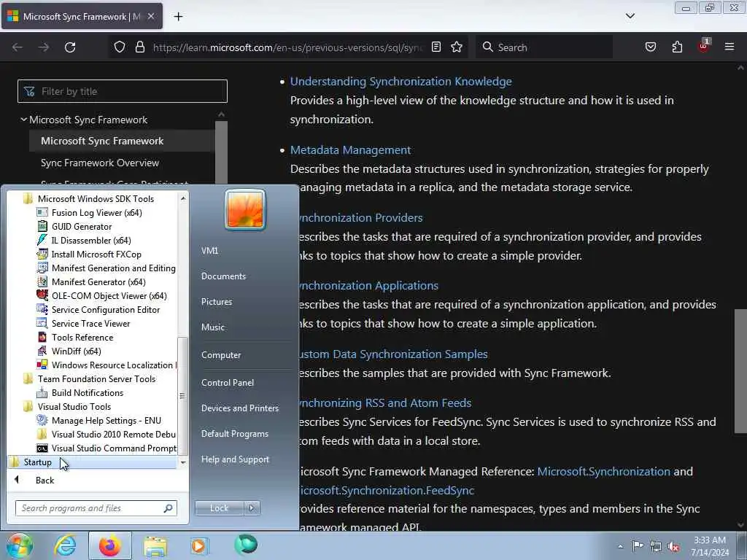Open Fusion Log Viewer (x64) icon

pos(42,212)
